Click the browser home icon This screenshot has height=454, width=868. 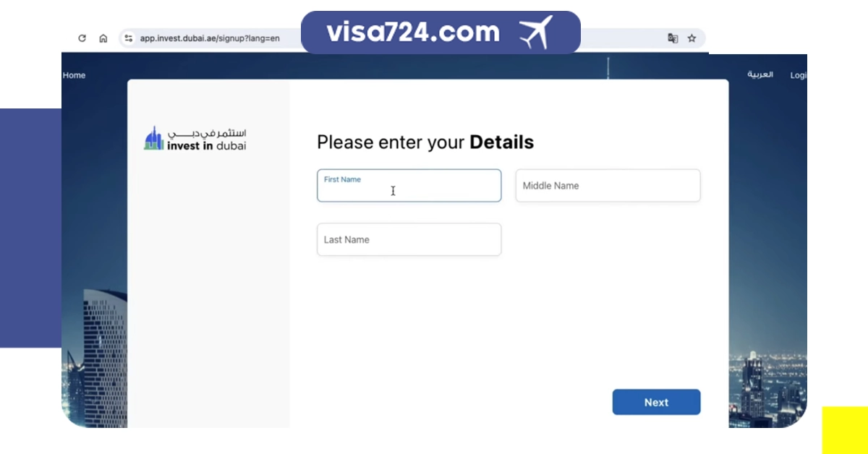point(103,38)
